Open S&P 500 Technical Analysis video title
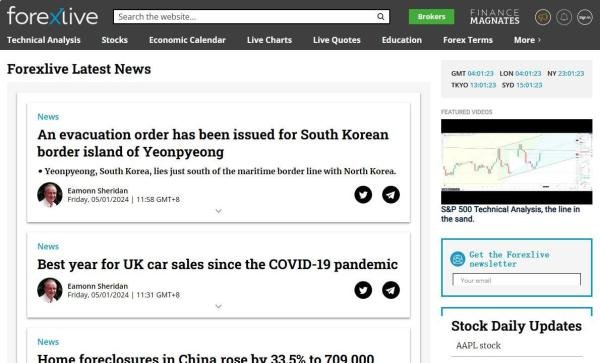This screenshot has height=363, width=600. coord(510,214)
